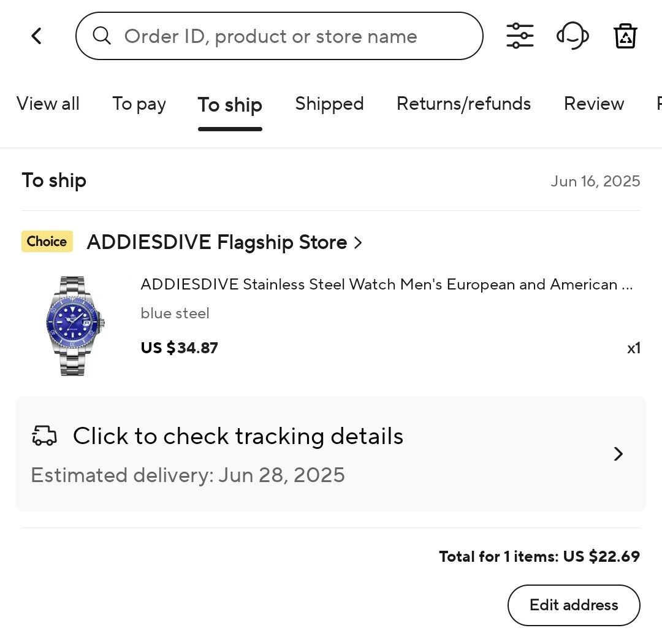The height and width of the screenshot is (644, 662).
Task: Go back using the left arrow icon
Action: (x=37, y=36)
